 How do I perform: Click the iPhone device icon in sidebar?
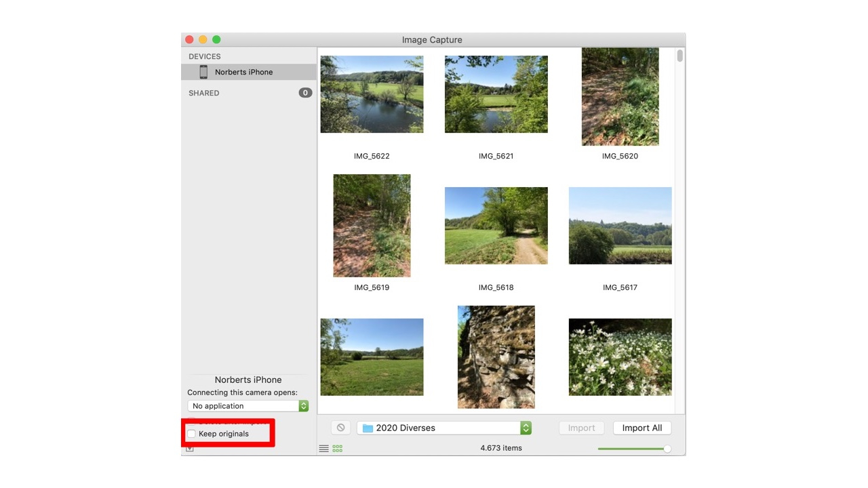point(203,72)
